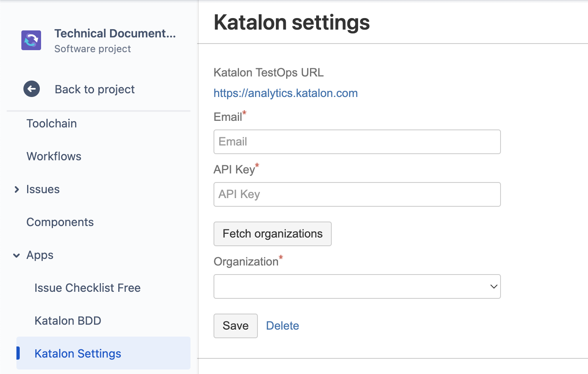Click the Organization dropdown arrow
588x374 pixels.
(x=494, y=286)
